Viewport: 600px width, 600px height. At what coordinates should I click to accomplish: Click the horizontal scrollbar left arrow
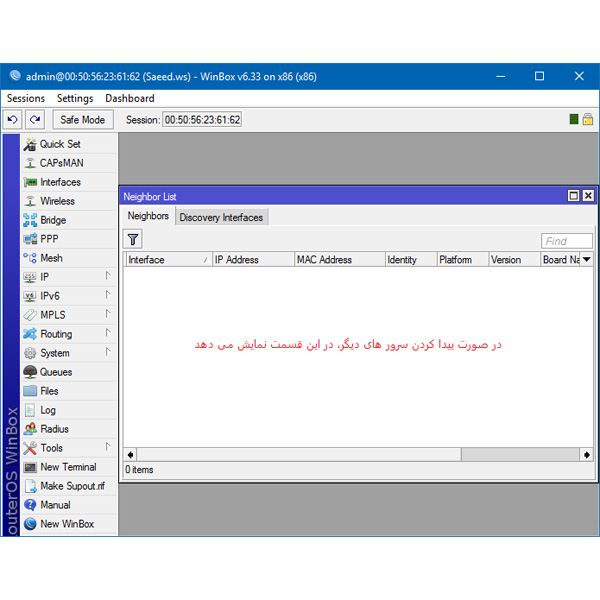[x=130, y=455]
